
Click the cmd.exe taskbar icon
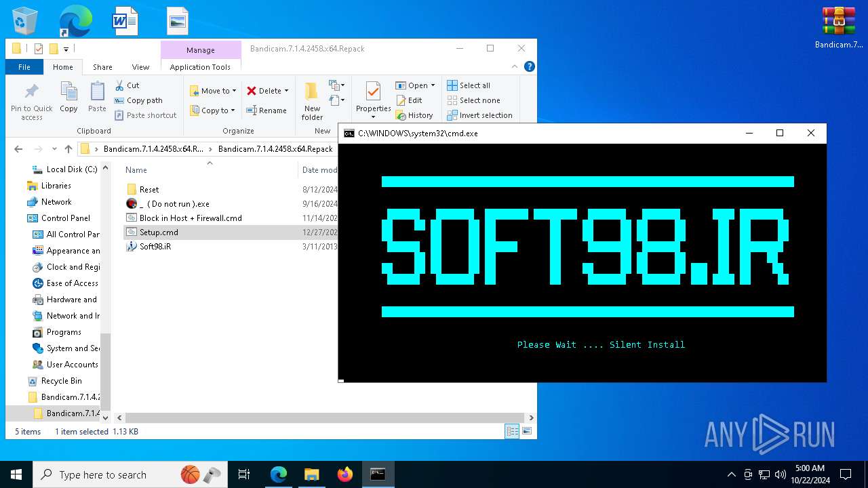point(378,474)
